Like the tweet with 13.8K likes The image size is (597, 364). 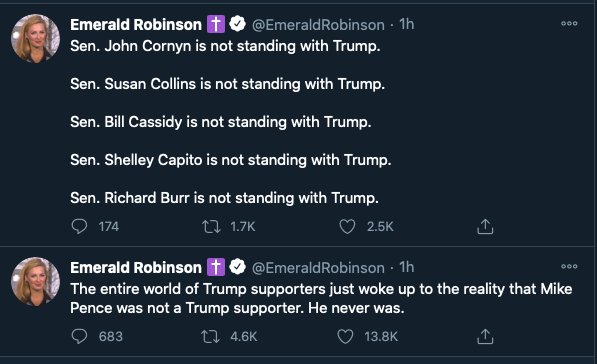tap(345, 337)
